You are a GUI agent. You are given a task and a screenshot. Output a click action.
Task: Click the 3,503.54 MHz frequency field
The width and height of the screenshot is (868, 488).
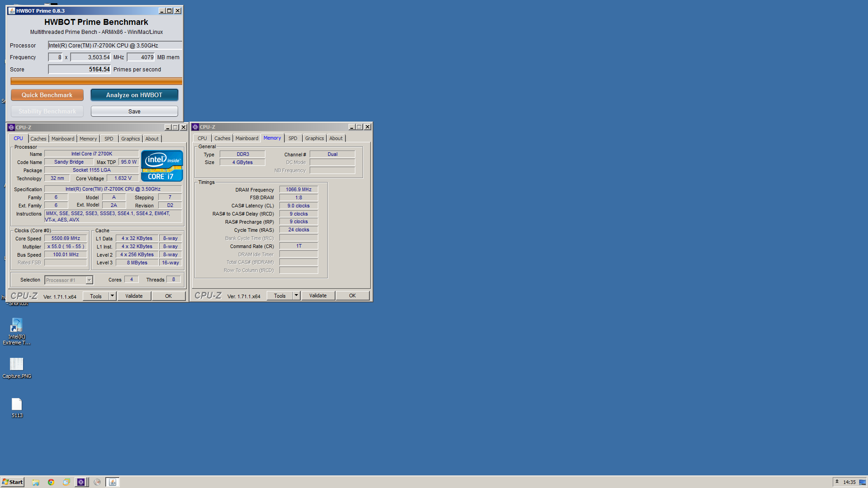(x=90, y=57)
